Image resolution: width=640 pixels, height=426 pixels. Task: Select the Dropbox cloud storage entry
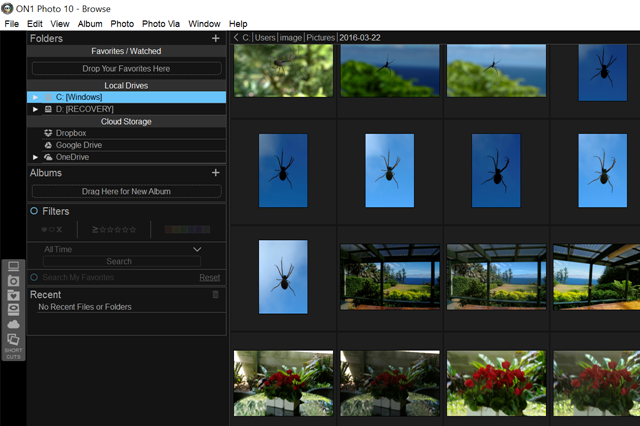(x=70, y=133)
